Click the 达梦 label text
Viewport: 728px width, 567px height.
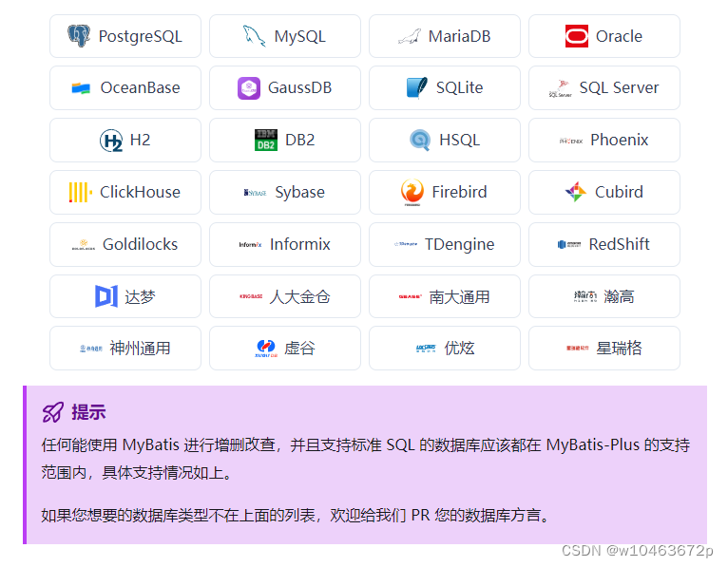click(141, 296)
